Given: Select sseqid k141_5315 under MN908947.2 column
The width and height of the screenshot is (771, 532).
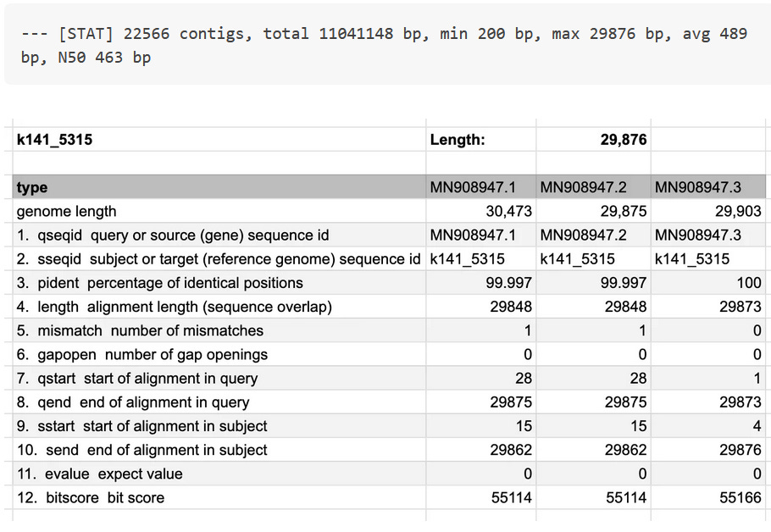Looking at the screenshot, I should (593, 258).
